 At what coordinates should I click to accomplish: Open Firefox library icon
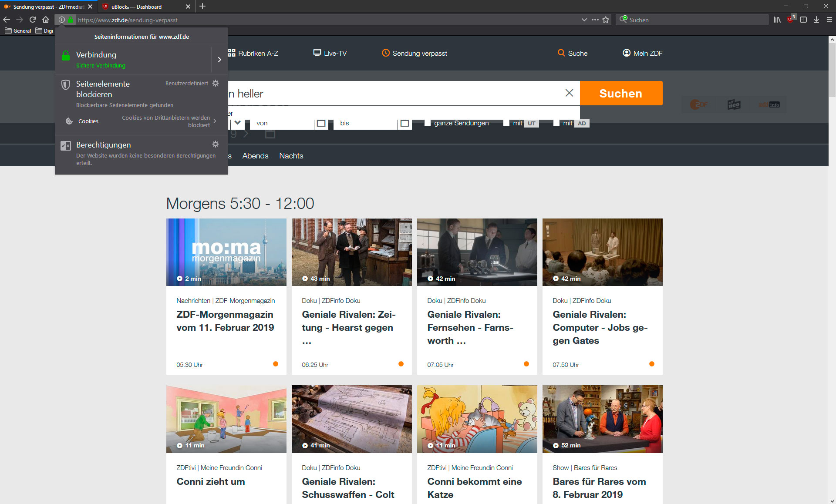(x=777, y=20)
